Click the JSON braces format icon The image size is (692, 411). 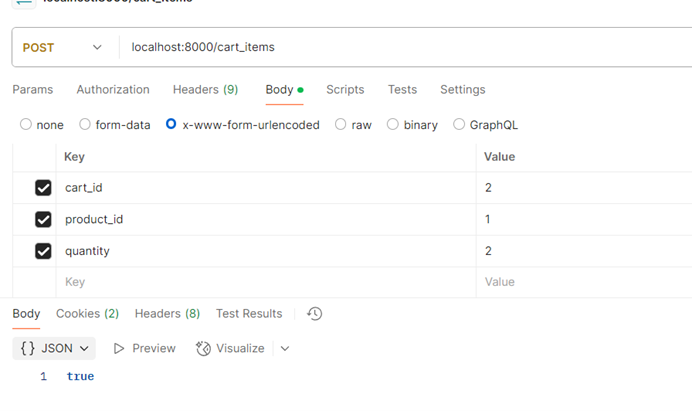(28, 348)
